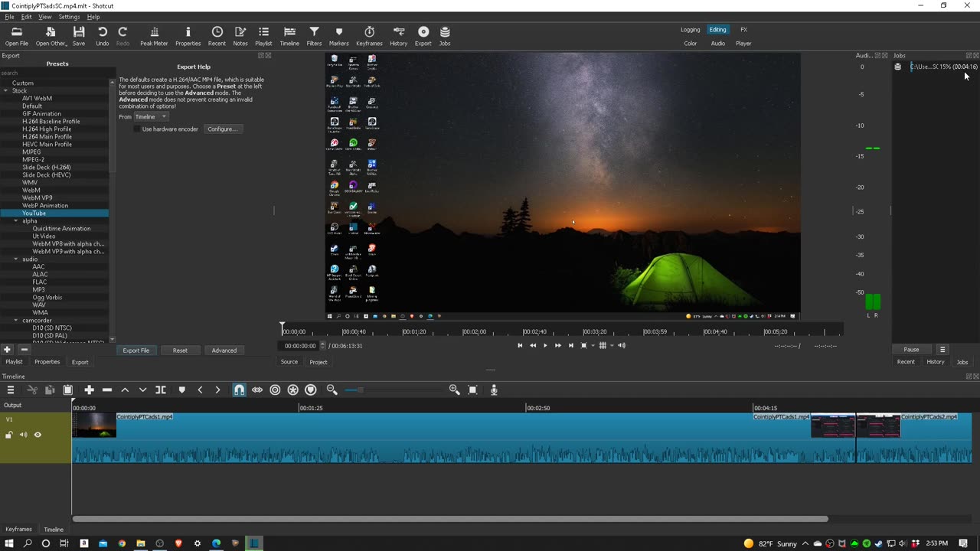Collapse the camcorder presets group
Viewport: 980px width, 551px height.
point(16,321)
